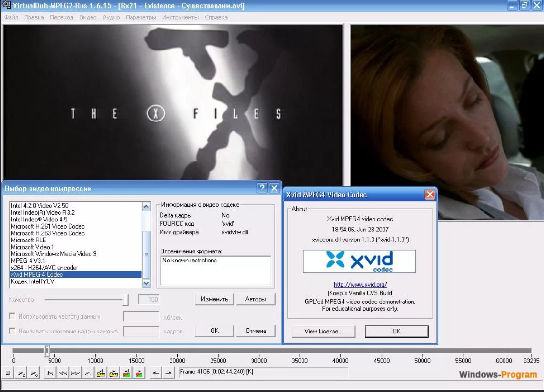Image resolution: width=544 pixels, height=392 pixels.
Task: Select 'x264 - H264/AVC encoder' codec
Action: 76,268
